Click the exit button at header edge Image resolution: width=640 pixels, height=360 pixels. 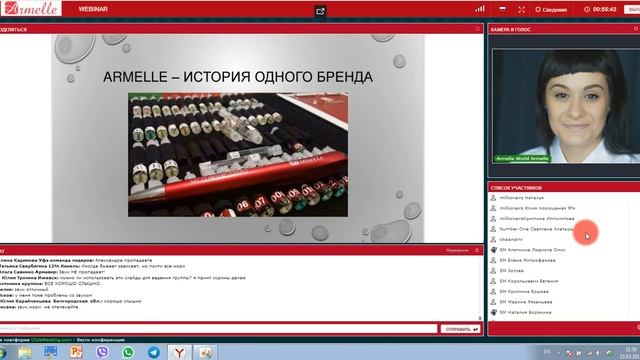tap(633, 9)
